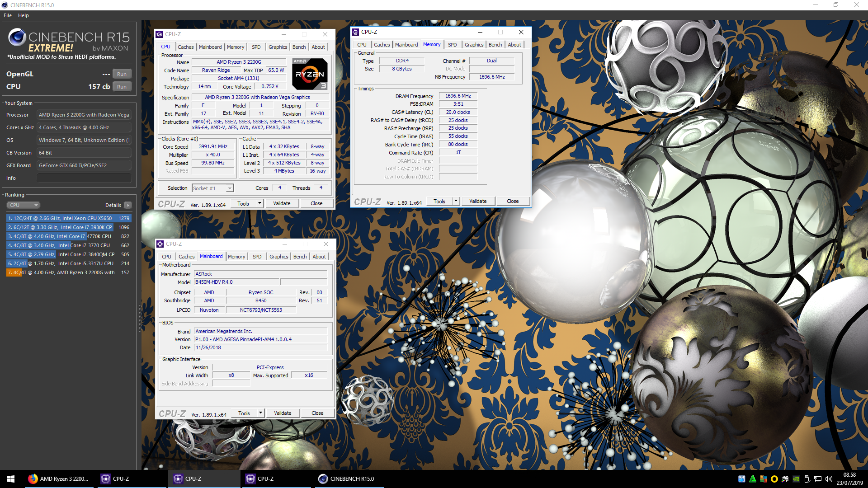Click the Cinebench icon in the main title bar
The width and height of the screenshot is (868, 488).
[x=5, y=5]
